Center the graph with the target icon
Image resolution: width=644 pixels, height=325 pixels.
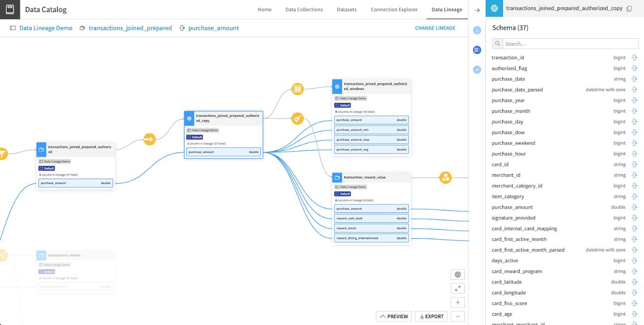(458, 274)
